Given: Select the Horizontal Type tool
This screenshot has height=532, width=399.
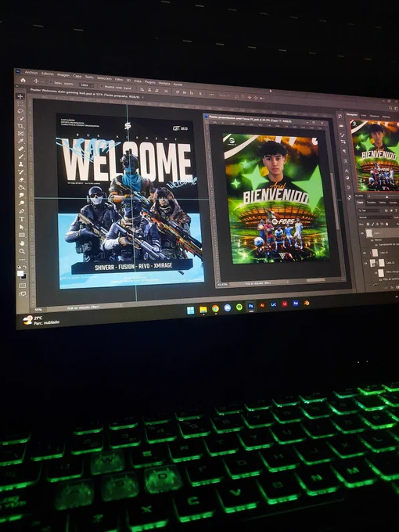Looking at the screenshot, I should tap(22, 219).
